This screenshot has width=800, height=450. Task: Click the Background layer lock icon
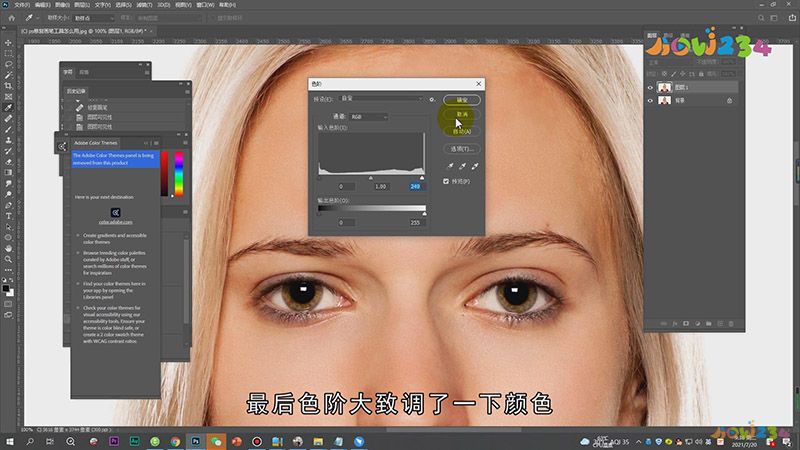[730, 101]
